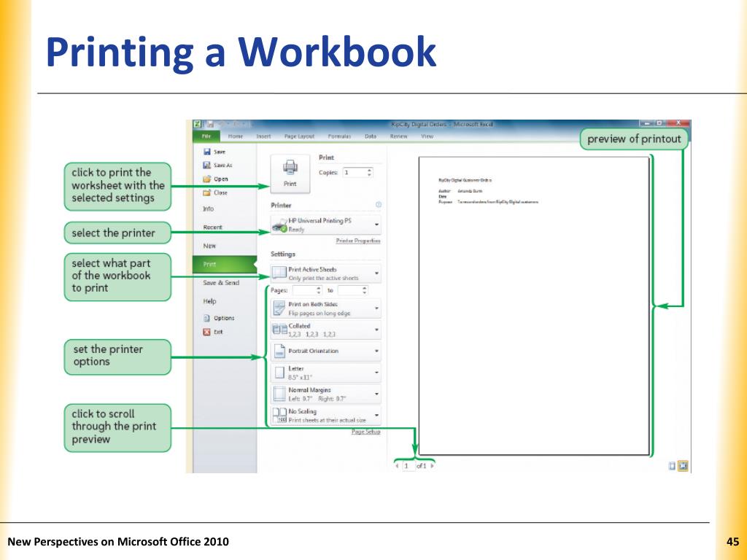Open Print Active Sheets dropdown
The width and height of the screenshot is (747, 560).
click(x=326, y=273)
